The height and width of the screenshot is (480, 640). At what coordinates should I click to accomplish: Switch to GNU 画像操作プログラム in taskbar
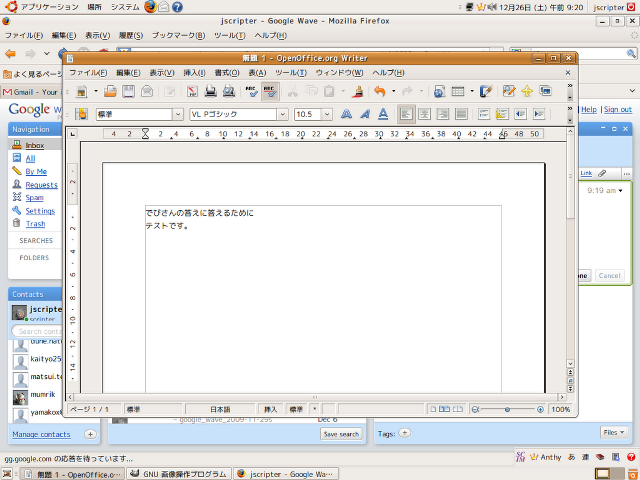[x=179, y=474]
